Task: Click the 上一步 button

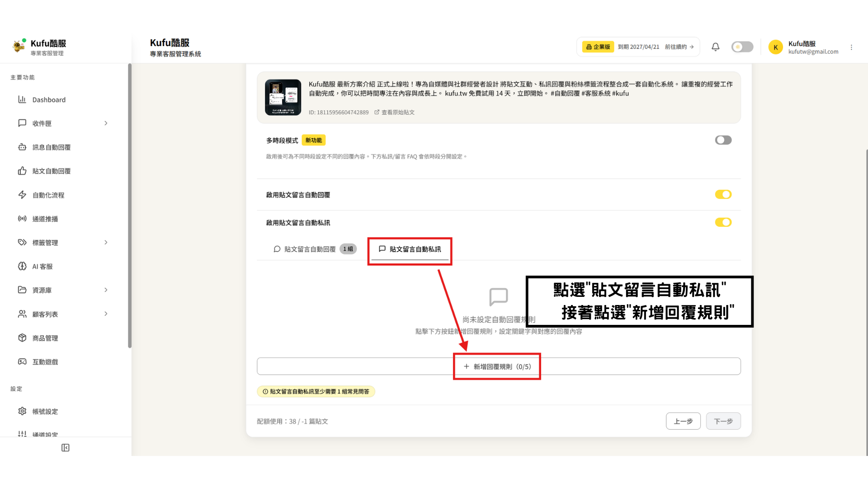Action: coord(683,421)
